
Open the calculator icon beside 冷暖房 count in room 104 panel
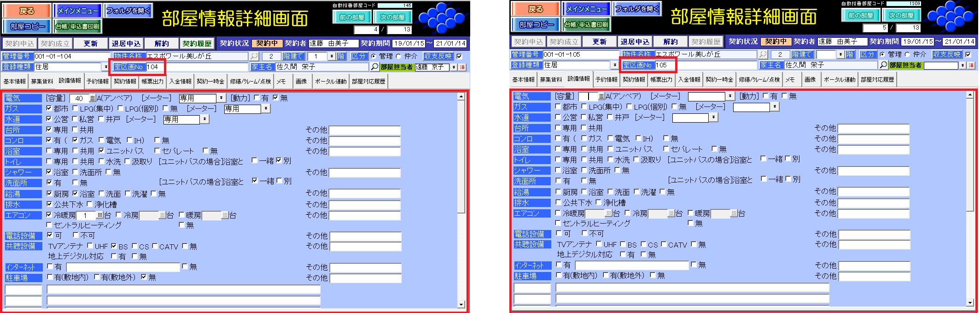pos(100,215)
